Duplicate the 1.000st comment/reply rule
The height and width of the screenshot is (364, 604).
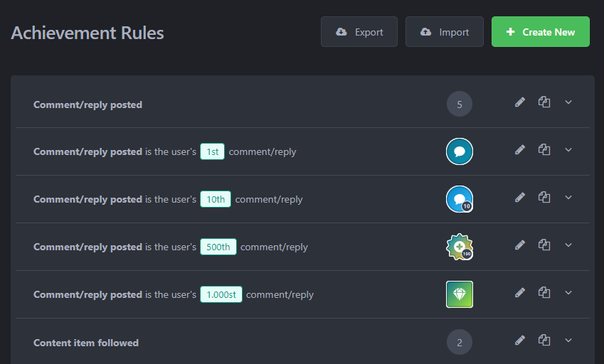(x=544, y=293)
